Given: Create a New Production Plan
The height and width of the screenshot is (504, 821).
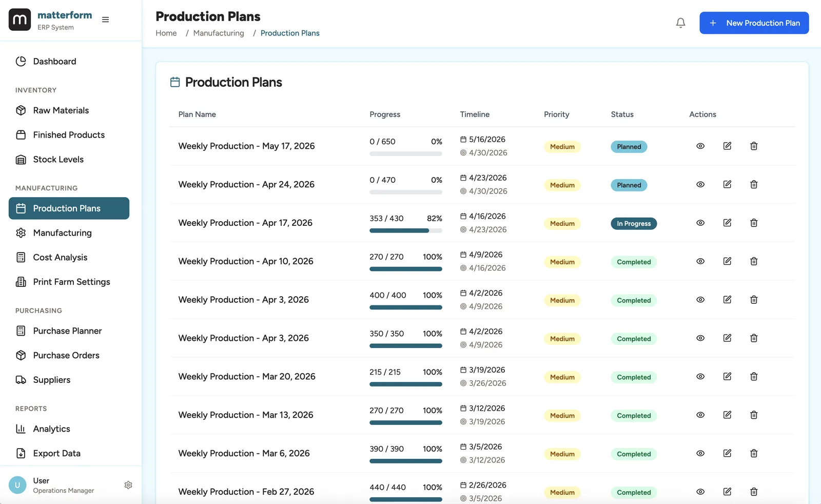Looking at the screenshot, I should point(754,23).
